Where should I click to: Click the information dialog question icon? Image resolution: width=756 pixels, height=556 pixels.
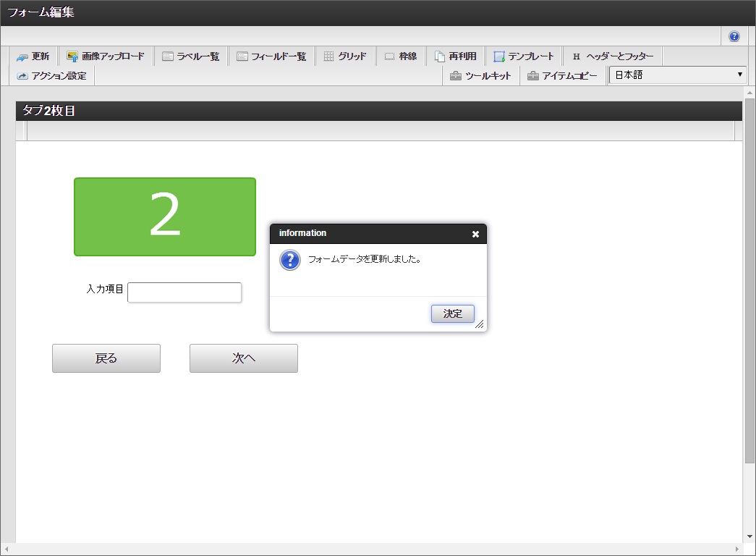click(x=290, y=260)
